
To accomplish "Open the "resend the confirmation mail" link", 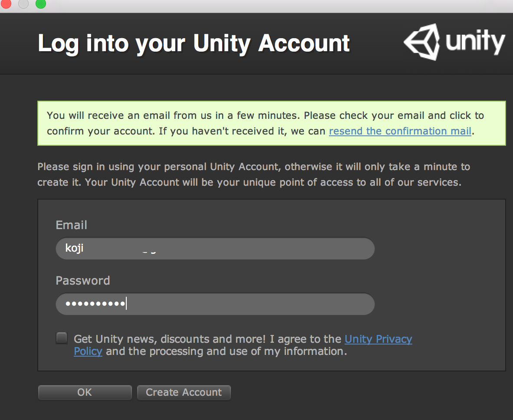I will [400, 131].
